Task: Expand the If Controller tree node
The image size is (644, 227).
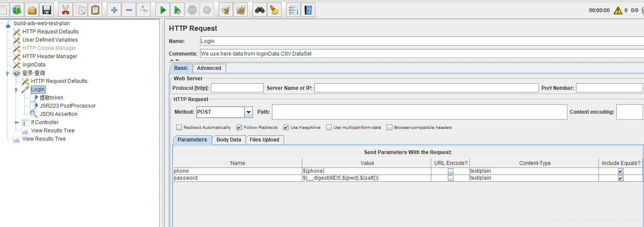Action: tap(16, 122)
